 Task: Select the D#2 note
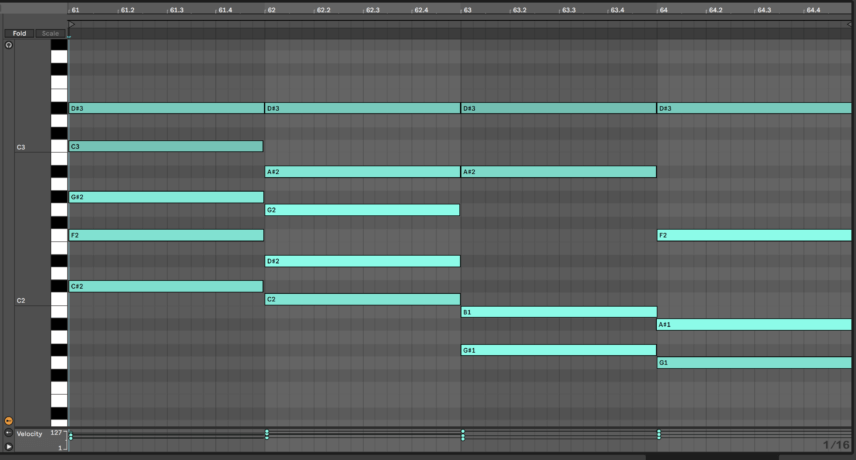pos(362,261)
